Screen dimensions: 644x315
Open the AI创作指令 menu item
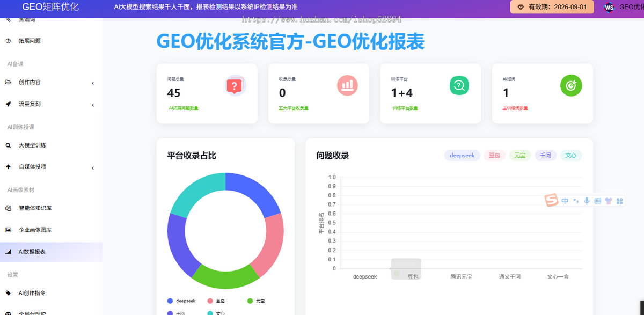[51, 293]
